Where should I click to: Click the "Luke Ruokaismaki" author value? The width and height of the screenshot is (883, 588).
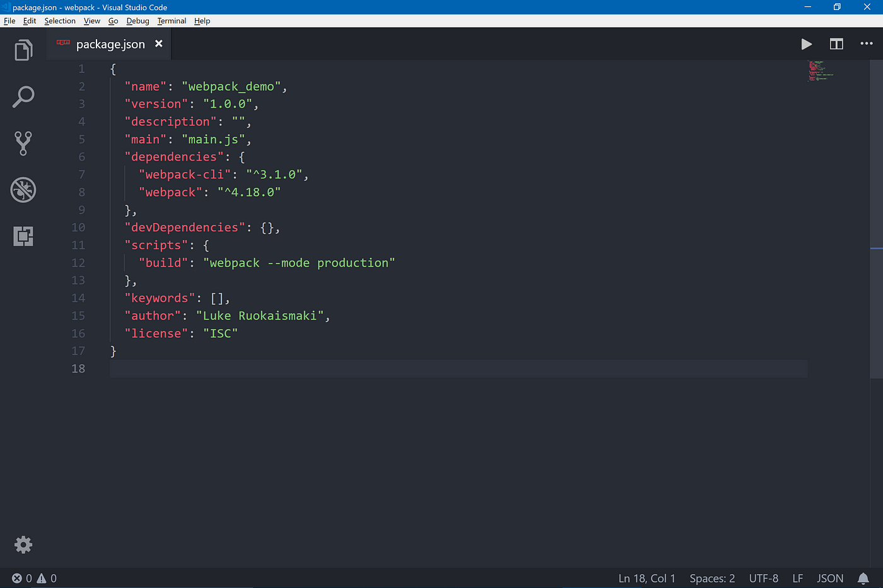260,316
